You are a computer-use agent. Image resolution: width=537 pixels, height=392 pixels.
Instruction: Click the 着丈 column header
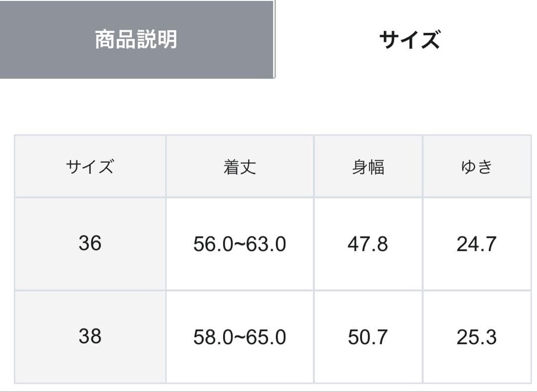pos(240,167)
